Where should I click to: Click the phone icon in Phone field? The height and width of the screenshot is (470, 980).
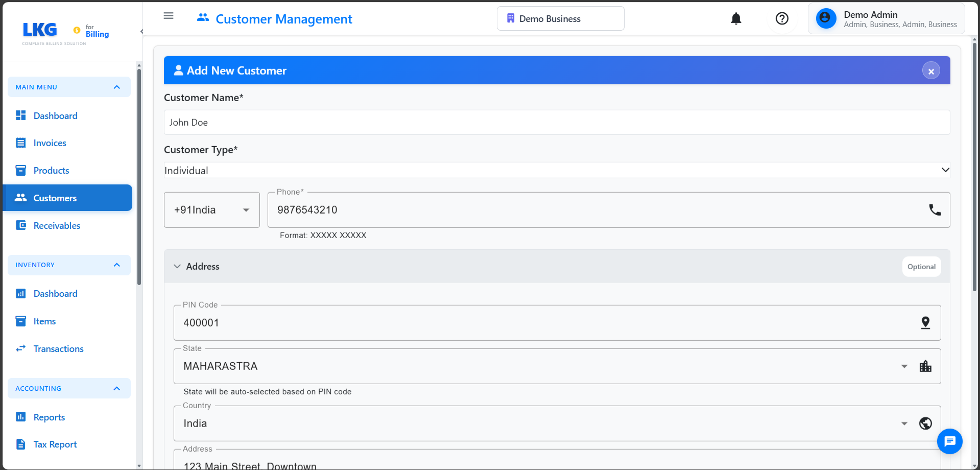(935, 209)
